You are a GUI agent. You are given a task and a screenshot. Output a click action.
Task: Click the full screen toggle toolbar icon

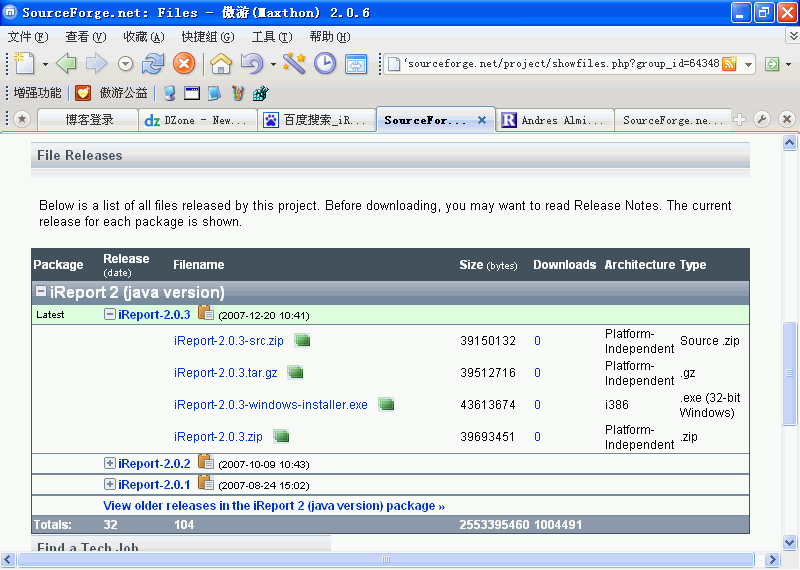[x=356, y=64]
